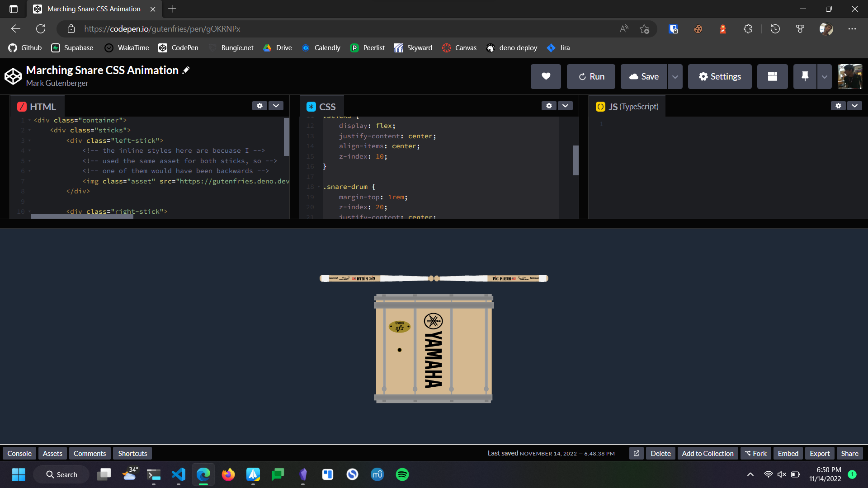Open CodePen logo home link

click(x=13, y=76)
